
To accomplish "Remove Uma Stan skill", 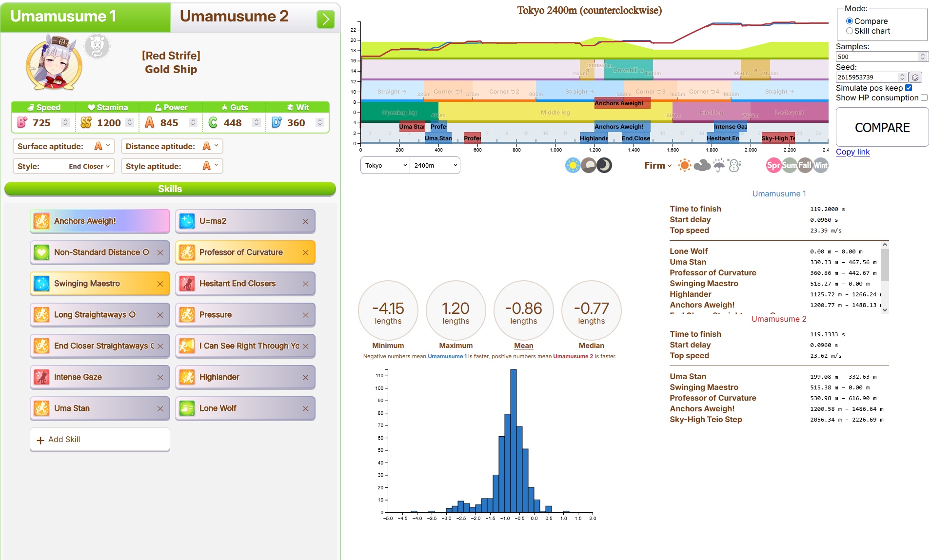I will tap(160, 408).
